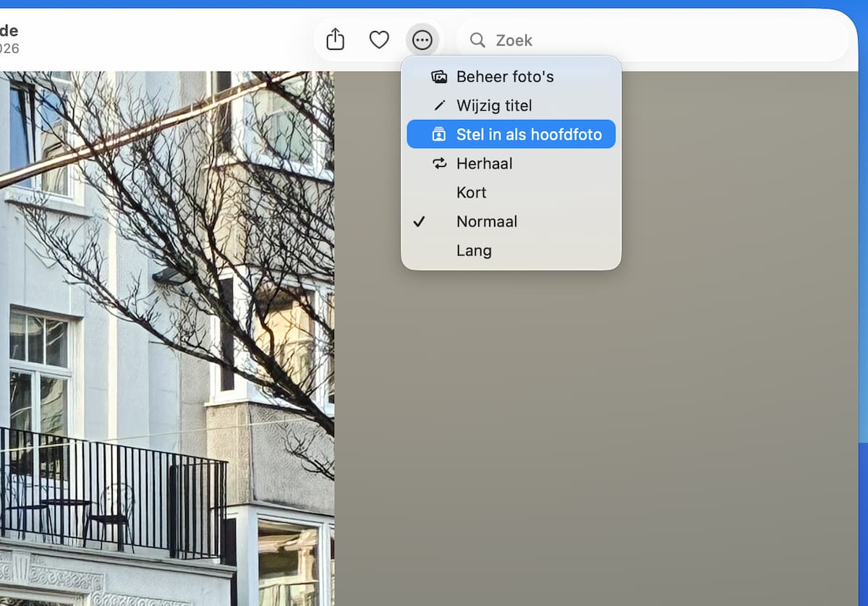The width and height of the screenshot is (868, 606).
Task: Click the portrait icon beside Stel in als hoofdfoto
Action: pos(439,135)
